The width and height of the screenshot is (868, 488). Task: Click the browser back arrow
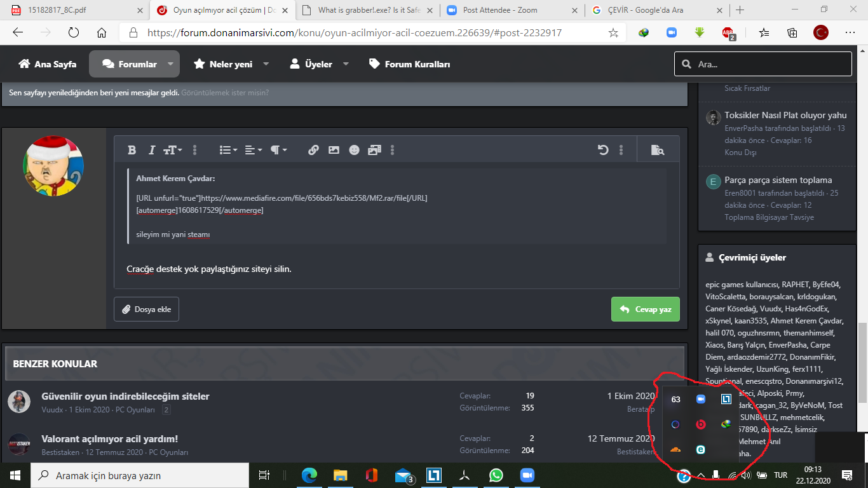point(18,32)
